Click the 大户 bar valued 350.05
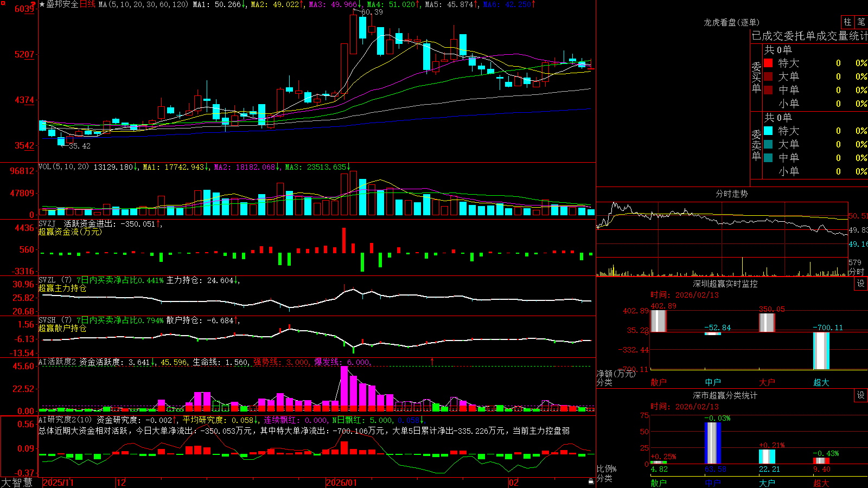The image size is (868, 488). coord(767,322)
